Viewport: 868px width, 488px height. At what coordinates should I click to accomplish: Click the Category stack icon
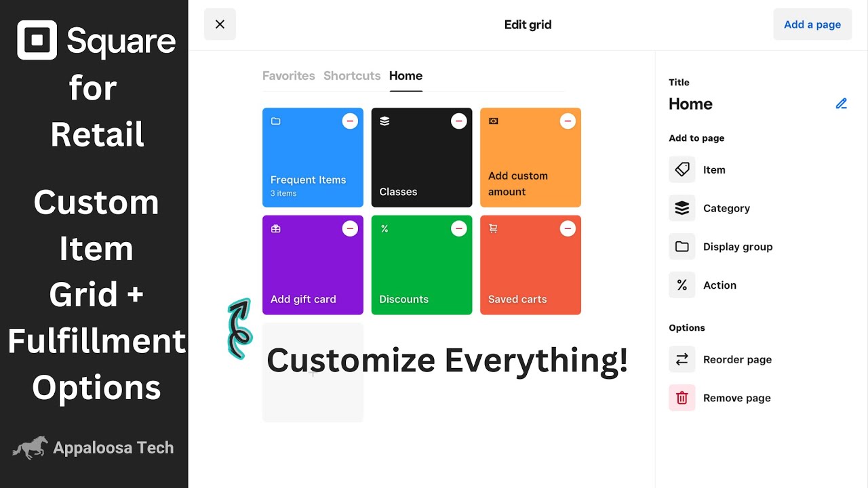pyautogui.click(x=682, y=208)
